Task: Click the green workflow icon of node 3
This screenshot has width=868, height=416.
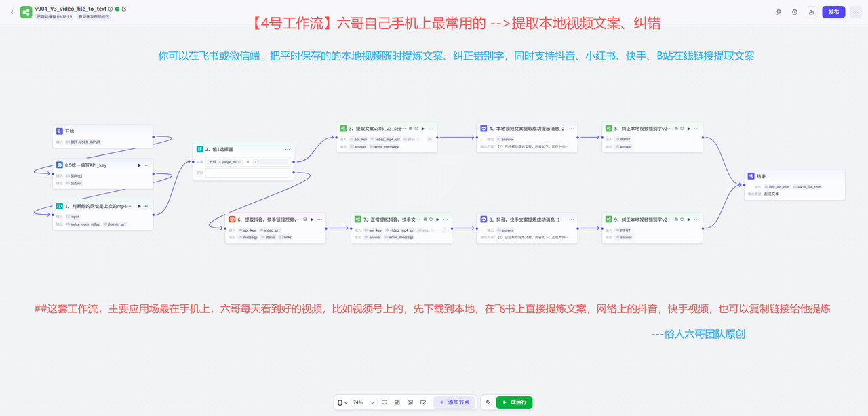Action: pos(343,128)
